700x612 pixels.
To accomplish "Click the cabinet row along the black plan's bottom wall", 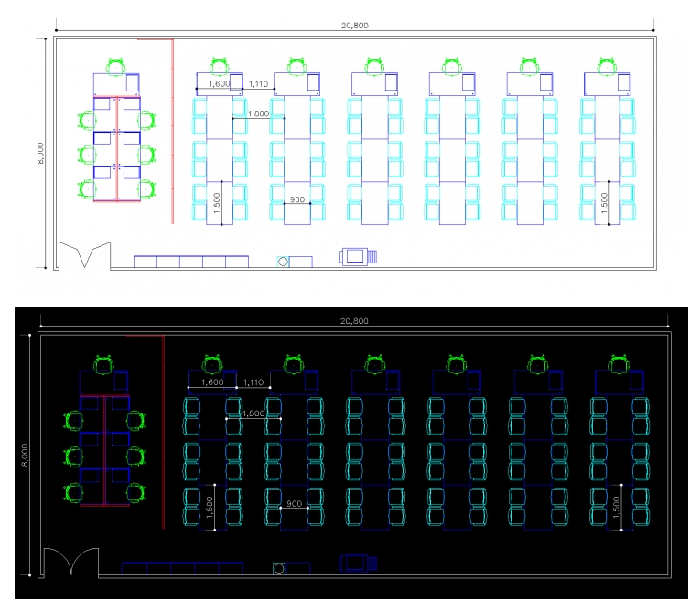I will pyautogui.click(x=182, y=568).
